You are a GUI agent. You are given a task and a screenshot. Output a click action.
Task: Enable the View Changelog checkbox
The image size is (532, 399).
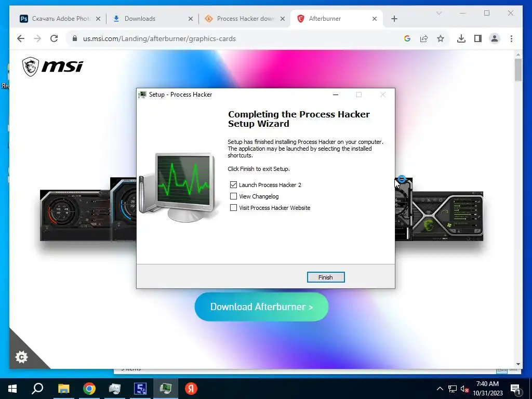233,196
